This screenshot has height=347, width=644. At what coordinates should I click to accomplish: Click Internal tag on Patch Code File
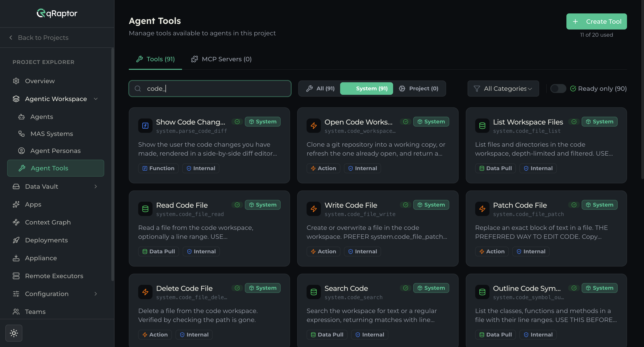point(531,252)
